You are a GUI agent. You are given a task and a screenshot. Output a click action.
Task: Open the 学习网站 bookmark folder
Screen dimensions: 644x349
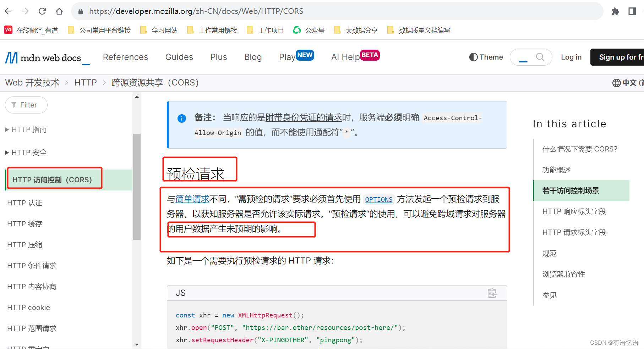tap(159, 30)
